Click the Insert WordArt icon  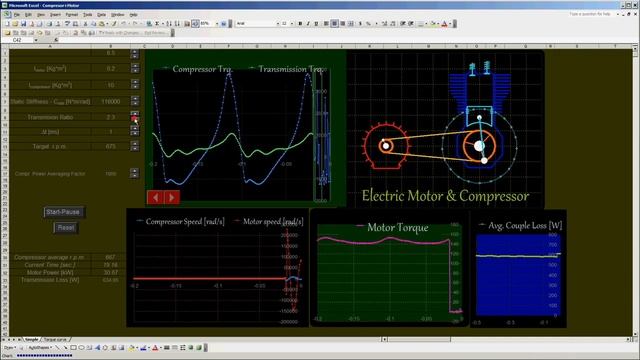(97, 347)
